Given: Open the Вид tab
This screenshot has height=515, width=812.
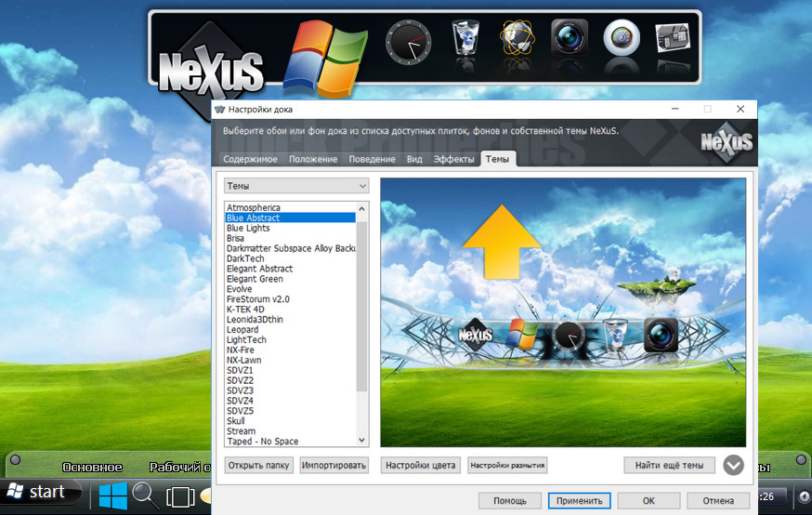Looking at the screenshot, I should 414,159.
